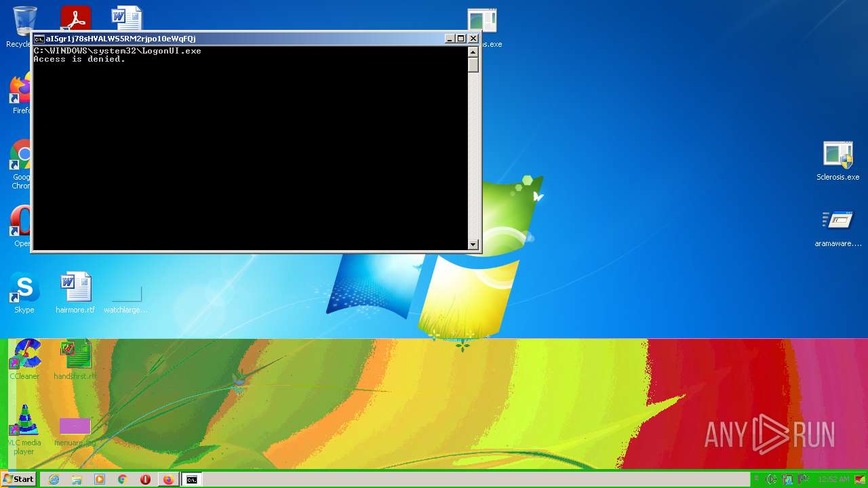Launch Google Chrome from the desktop
Screen dimensions: 868x488
20,163
